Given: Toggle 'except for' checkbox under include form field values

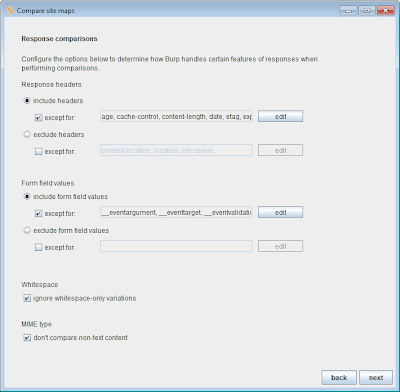Looking at the screenshot, I should click(39, 213).
